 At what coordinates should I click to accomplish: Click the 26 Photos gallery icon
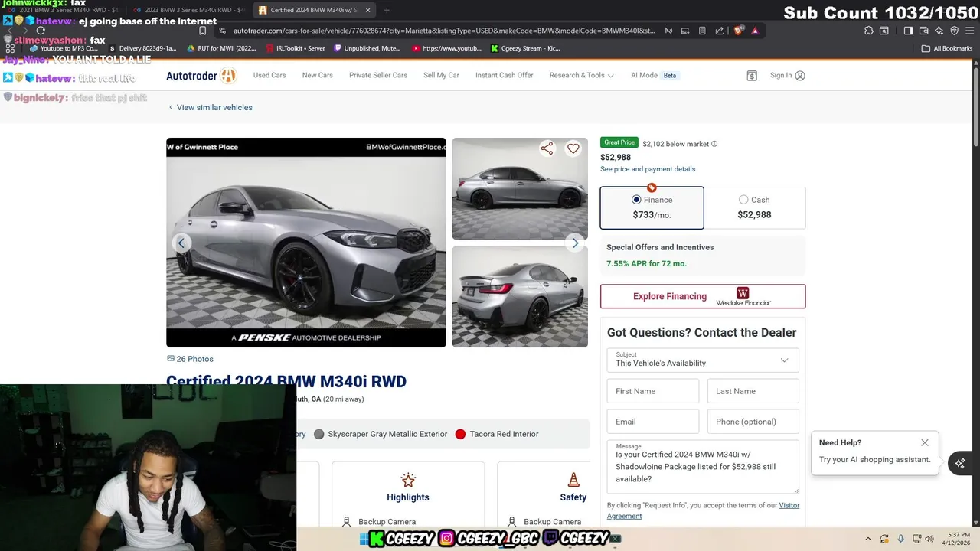pos(171,358)
